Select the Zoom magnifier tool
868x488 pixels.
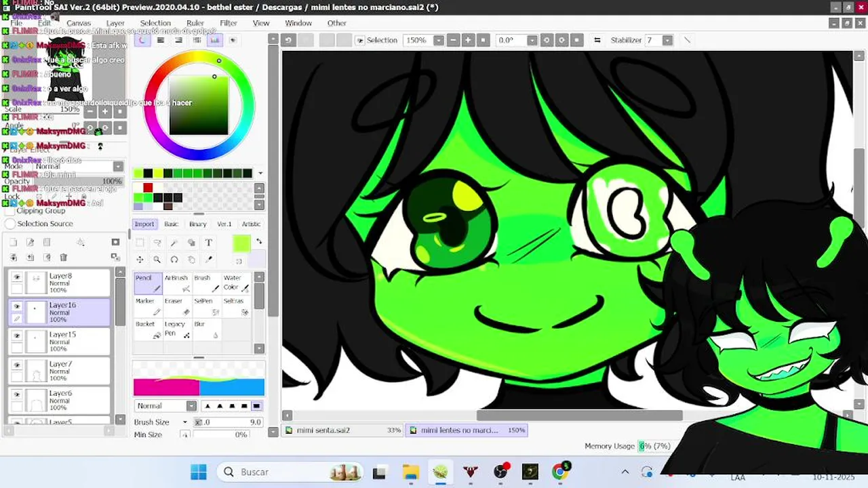157,260
